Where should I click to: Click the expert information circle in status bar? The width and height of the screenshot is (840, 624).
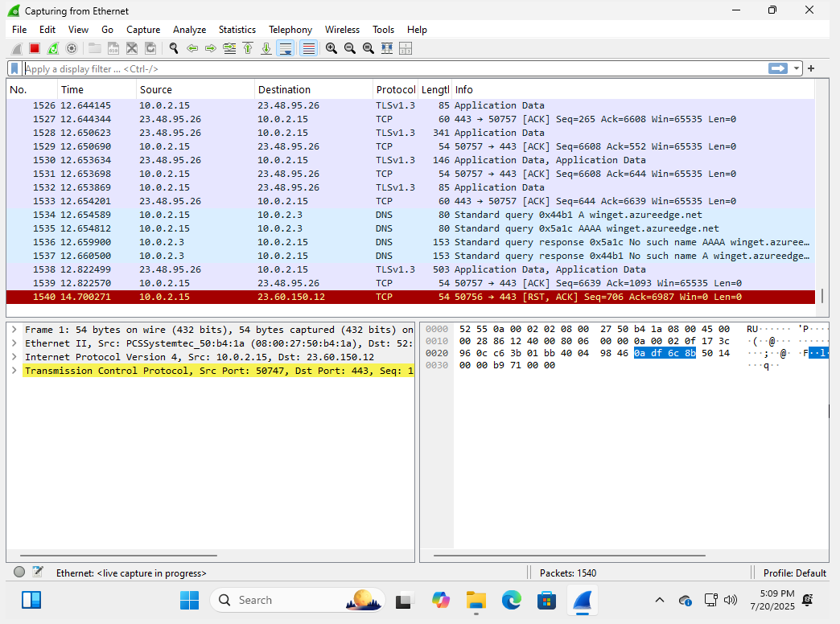click(x=19, y=572)
